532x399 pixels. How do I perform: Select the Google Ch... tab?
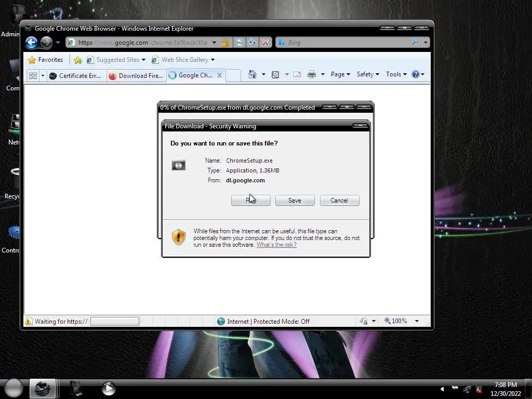tap(191, 75)
